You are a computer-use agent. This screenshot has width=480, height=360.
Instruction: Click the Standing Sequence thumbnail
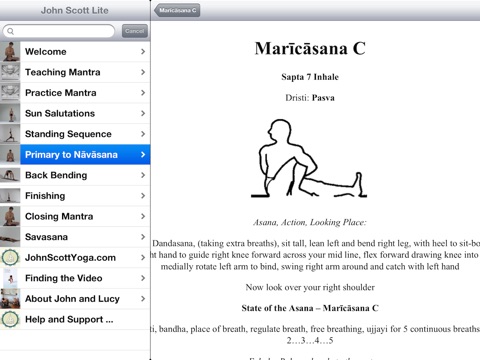[x=10, y=134]
